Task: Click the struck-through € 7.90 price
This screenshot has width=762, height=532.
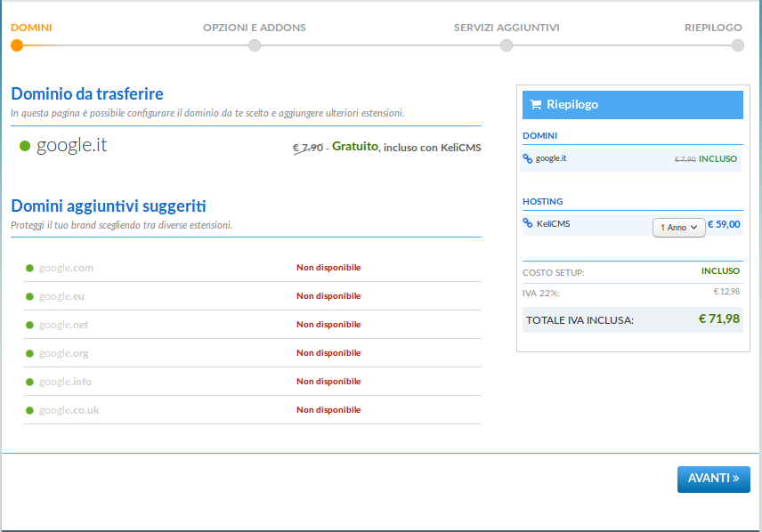Action: click(x=308, y=148)
